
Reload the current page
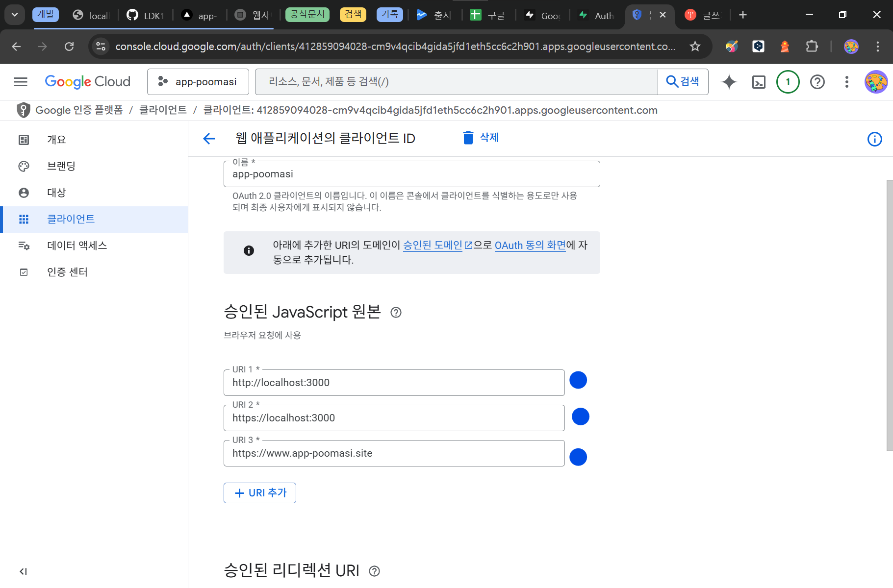pos(69,47)
